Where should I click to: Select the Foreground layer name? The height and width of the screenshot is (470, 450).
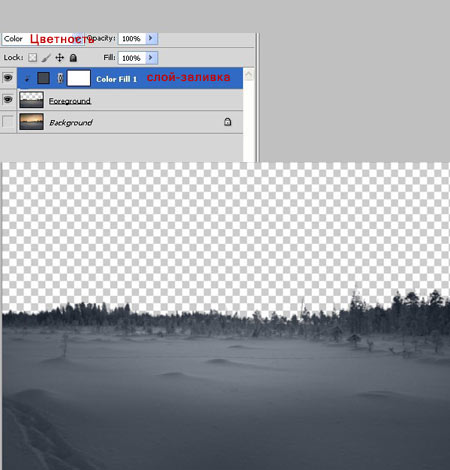pyautogui.click(x=70, y=101)
